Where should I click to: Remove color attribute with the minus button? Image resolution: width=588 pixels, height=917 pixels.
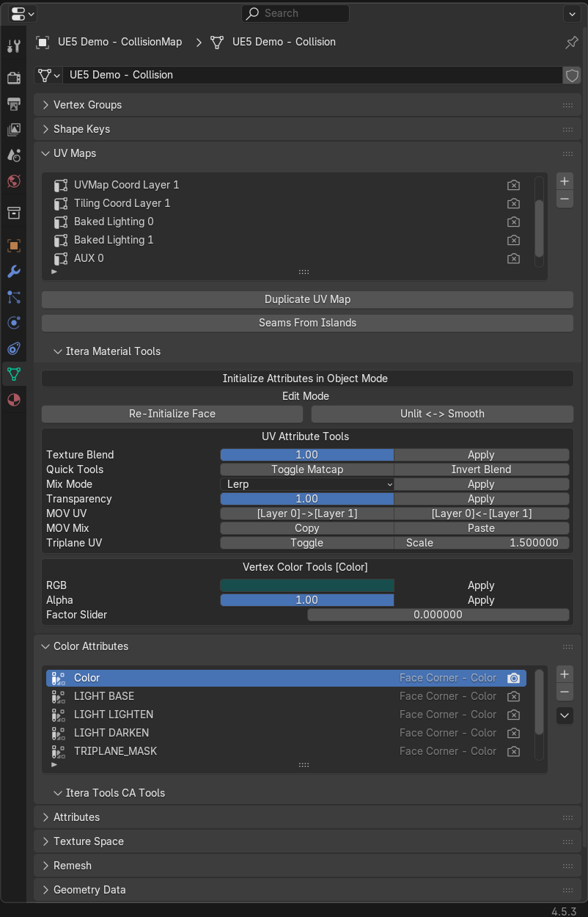pos(564,692)
